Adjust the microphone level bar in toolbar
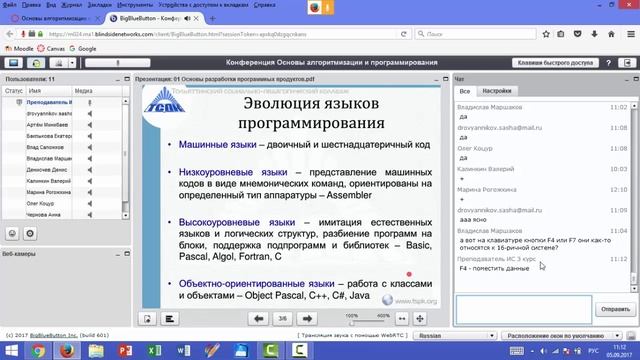 coord(118,63)
